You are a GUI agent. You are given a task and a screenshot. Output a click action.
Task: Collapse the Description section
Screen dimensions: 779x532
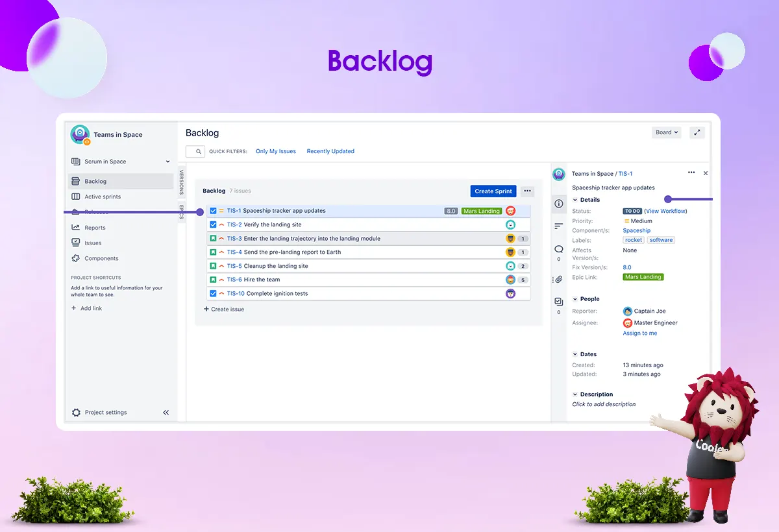[x=575, y=394]
